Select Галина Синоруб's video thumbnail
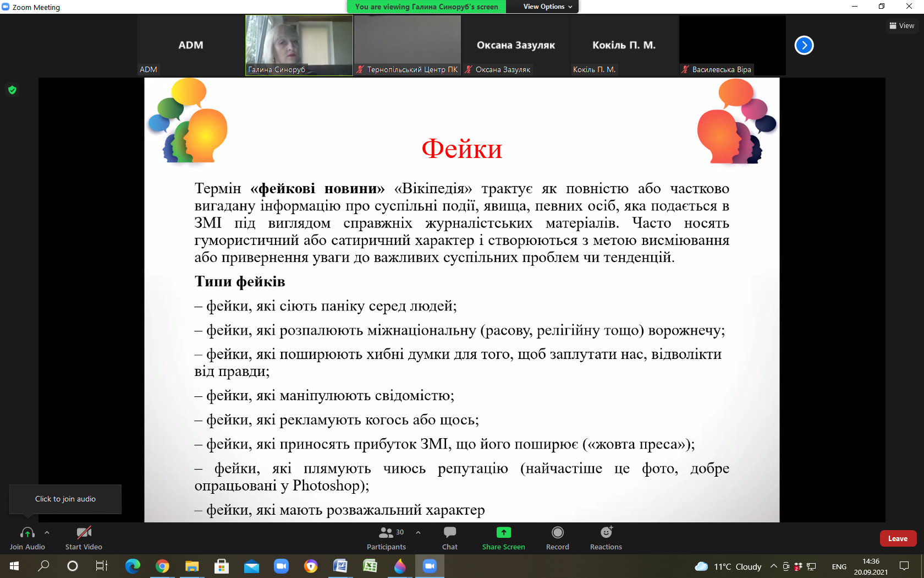924x578 pixels. [299, 45]
